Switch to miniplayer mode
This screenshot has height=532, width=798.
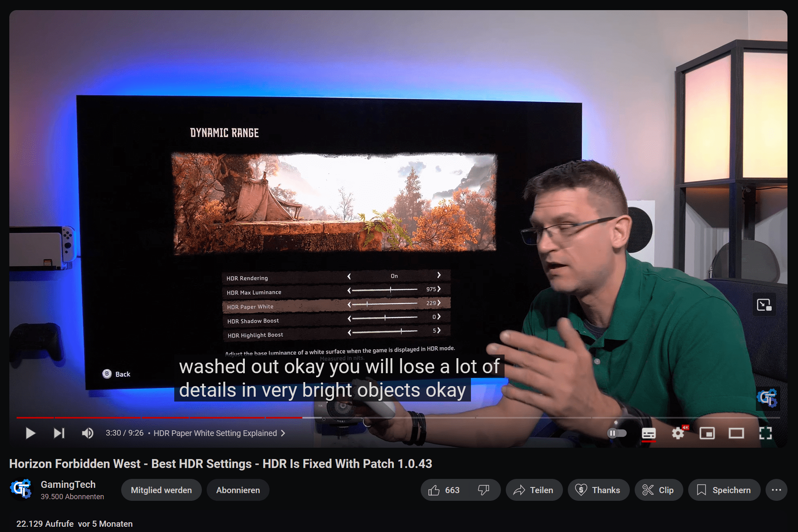(707, 433)
